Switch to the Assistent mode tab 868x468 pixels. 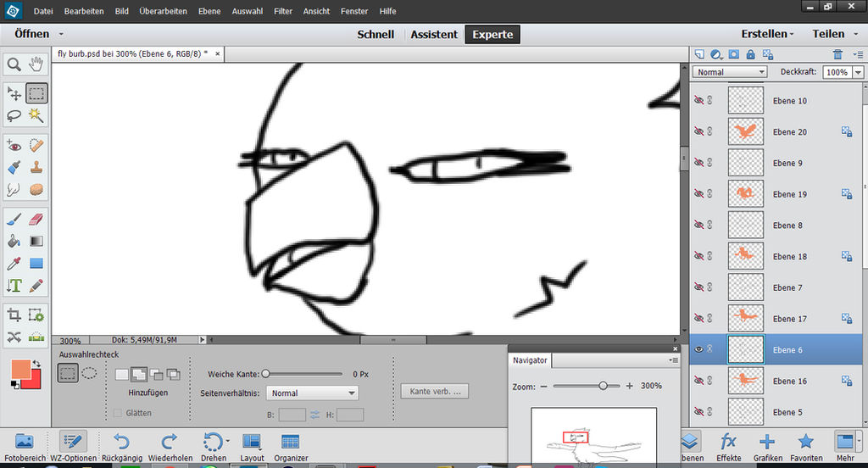click(434, 35)
